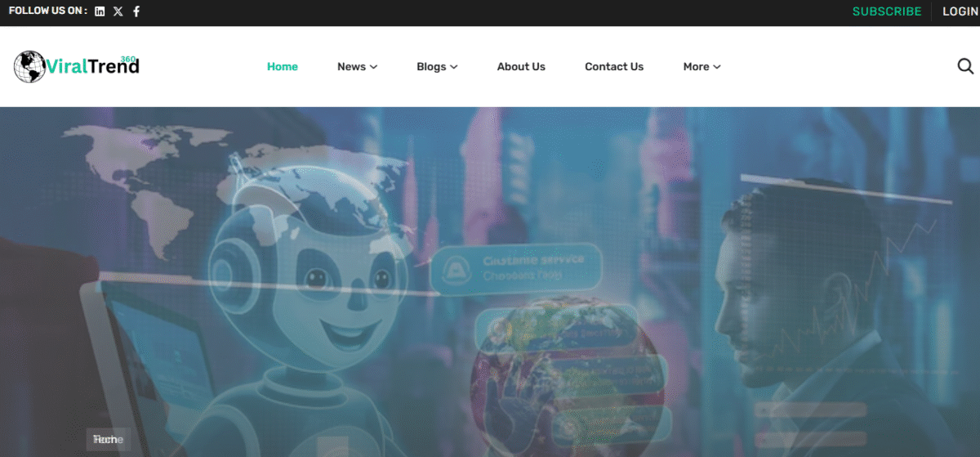
Task: Select the News menu label
Action: pos(351,67)
